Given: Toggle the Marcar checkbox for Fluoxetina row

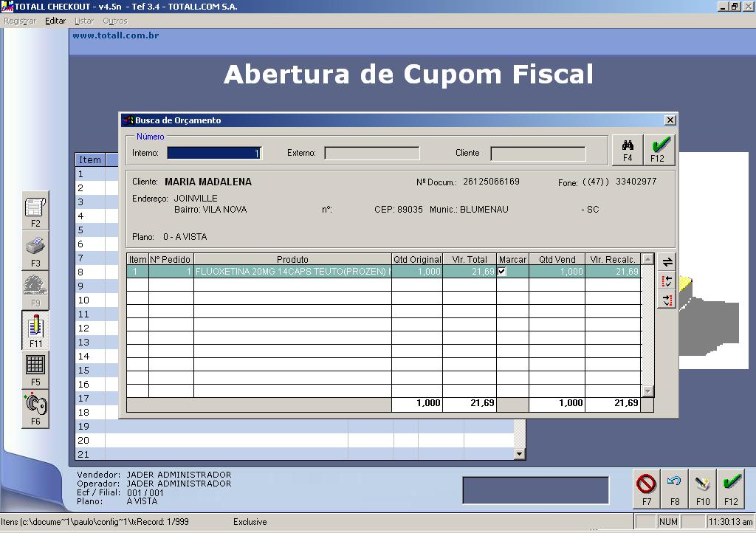Looking at the screenshot, I should coord(502,272).
